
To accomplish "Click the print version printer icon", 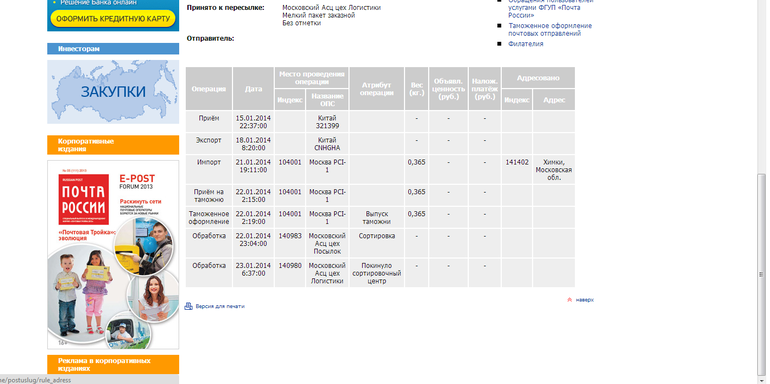I will [188, 306].
